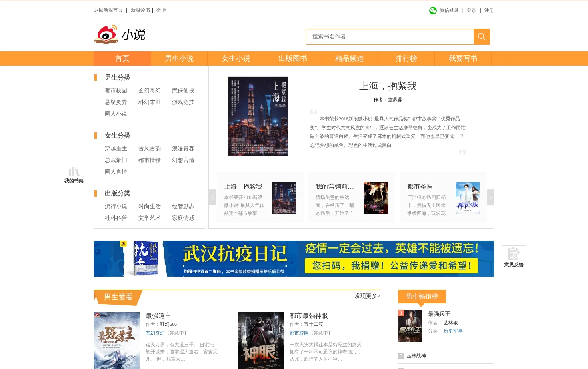Open 新浪读书 top link

pyautogui.click(x=140, y=10)
